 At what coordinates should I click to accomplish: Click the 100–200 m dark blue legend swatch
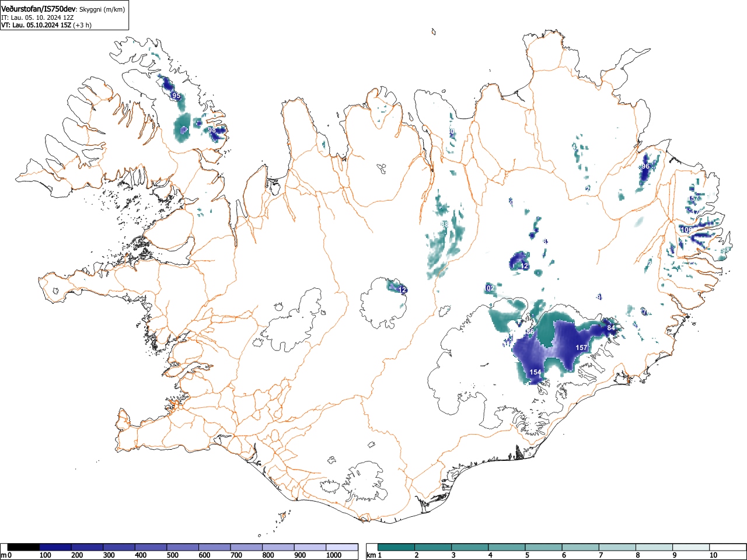pyautogui.click(x=55, y=547)
